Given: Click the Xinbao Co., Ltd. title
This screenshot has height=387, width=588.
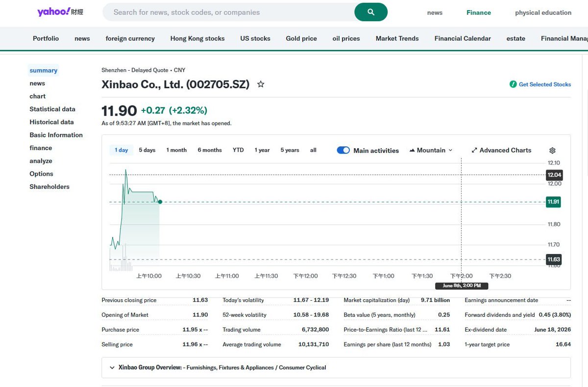Looking at the screenshot, I should pos(175,84).
